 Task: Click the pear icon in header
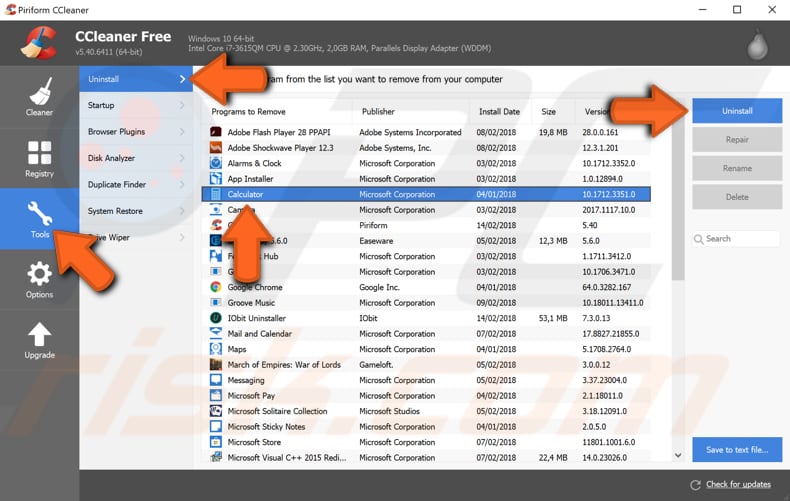[x=757, y=44]
